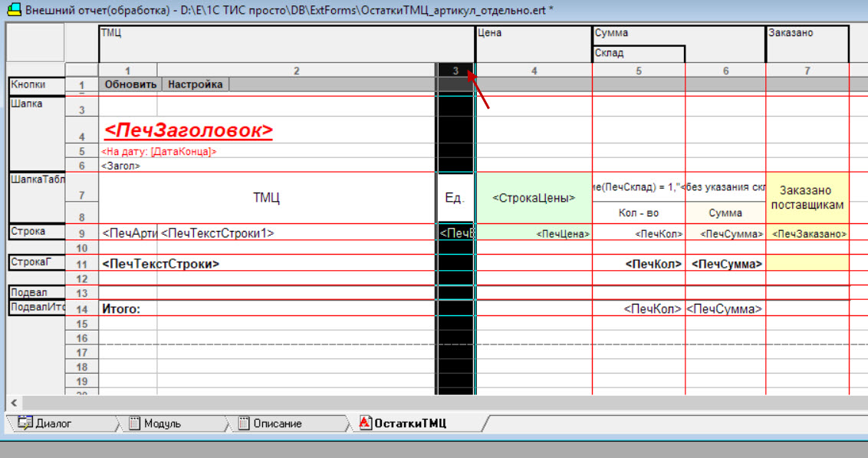The image size is (868, 458).
Task: Select column header 7
Action: (807, 71)
